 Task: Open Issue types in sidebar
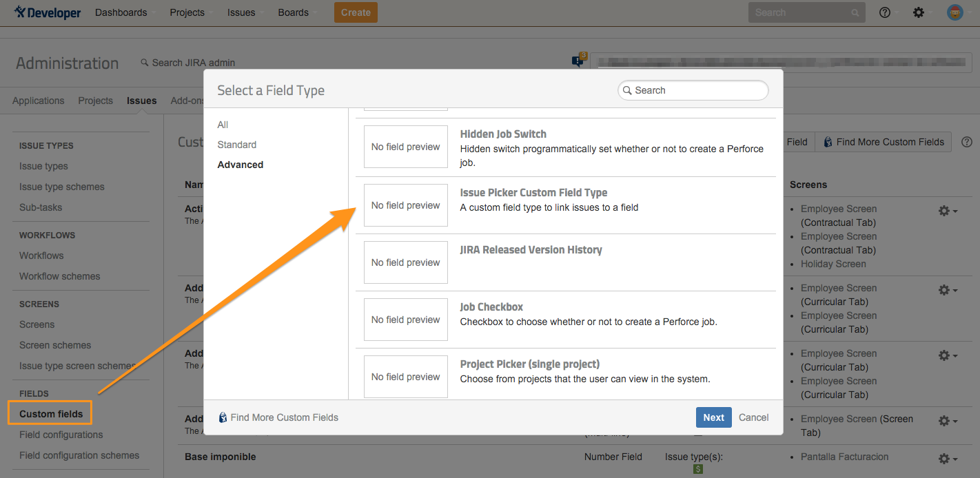point(43,166)
